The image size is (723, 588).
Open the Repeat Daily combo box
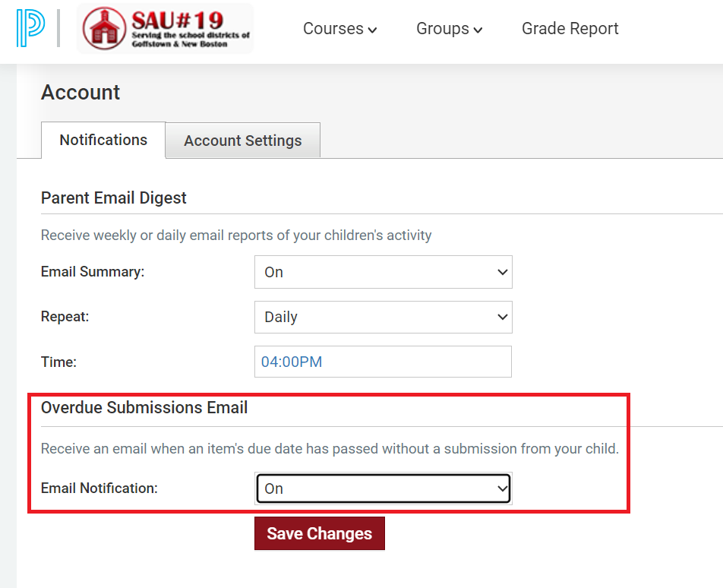click(x=384, y=317)
